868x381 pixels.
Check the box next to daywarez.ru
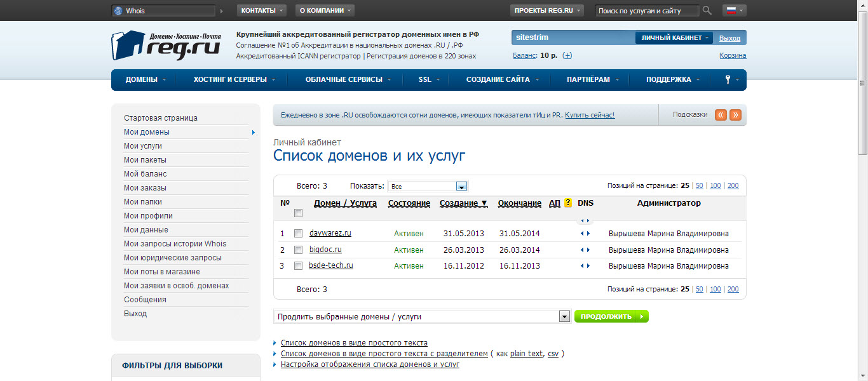coord(298,234)
